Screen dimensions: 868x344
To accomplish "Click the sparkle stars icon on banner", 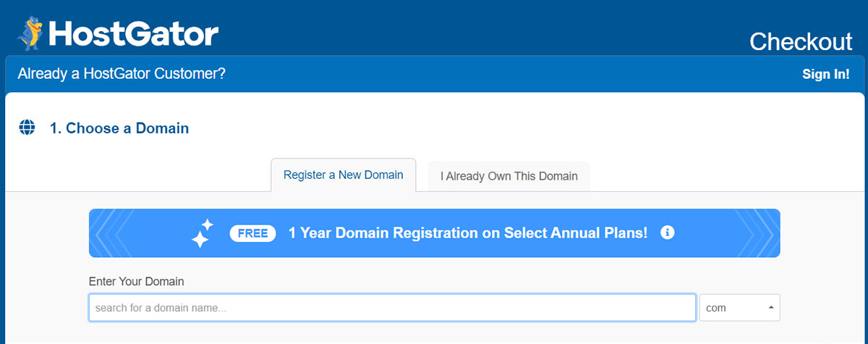I will pos(203,233).
